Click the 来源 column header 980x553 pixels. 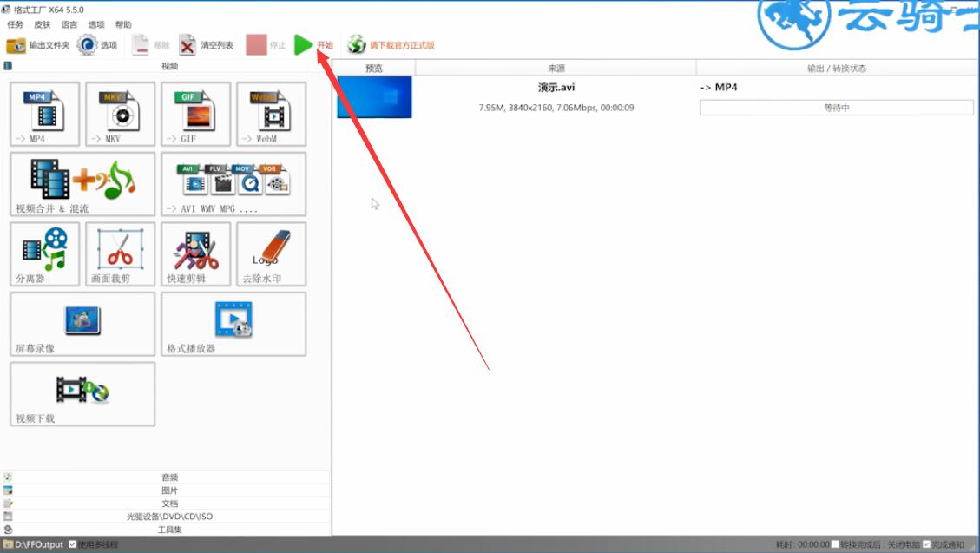[556, 68]
